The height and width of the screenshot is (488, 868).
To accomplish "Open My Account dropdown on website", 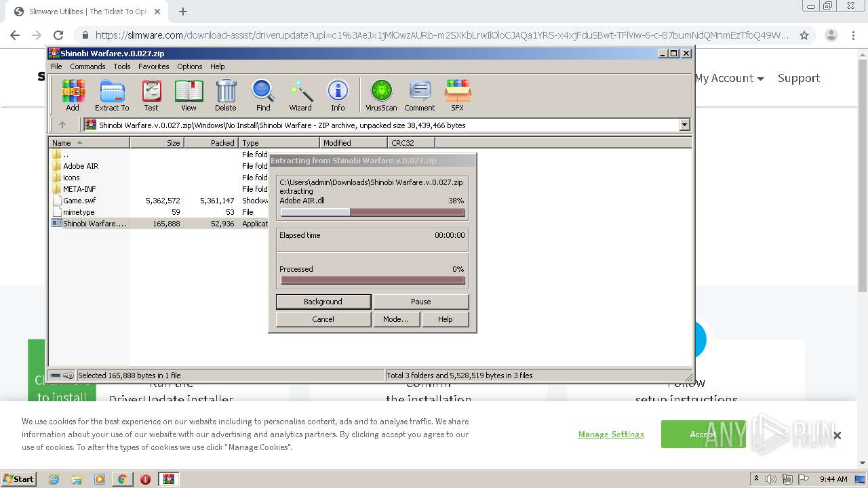I will tap(729, 78).
